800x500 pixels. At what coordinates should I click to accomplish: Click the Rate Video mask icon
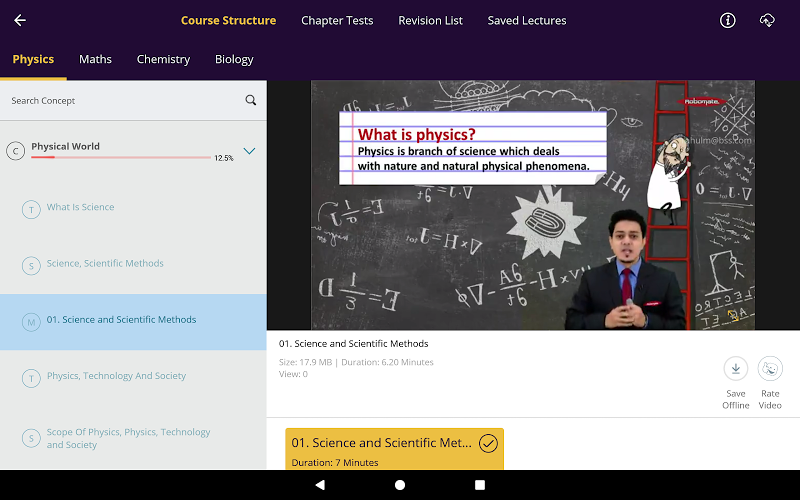click(x=770, y=368)
